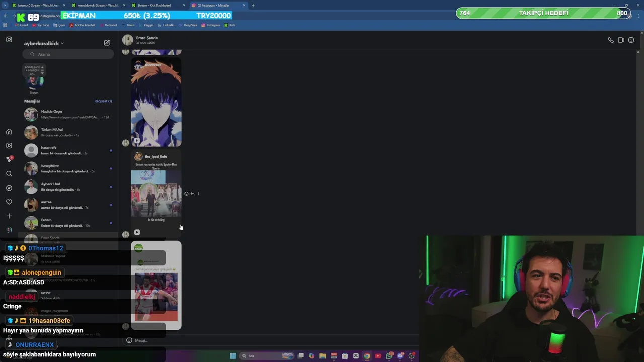The width and height of the screenshot is (644, 362).
Task: Open the Instagram logo home link
Action: pyautogui.click(x=9, y=39)
